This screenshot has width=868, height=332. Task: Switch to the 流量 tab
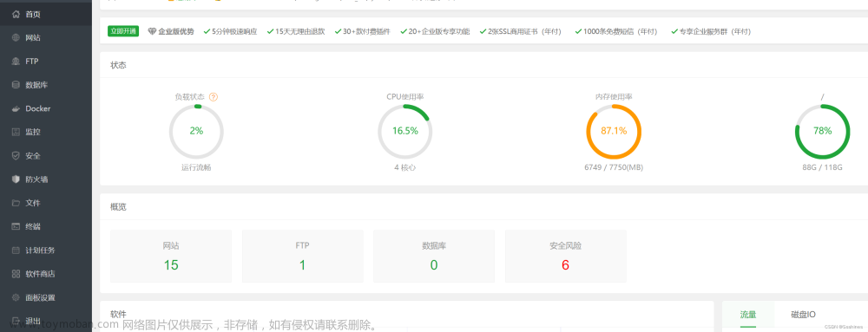[x=748, y=315]
